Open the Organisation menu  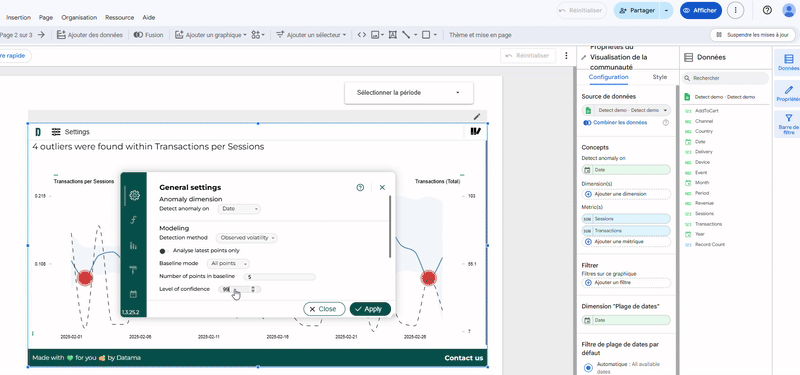[x=79, y=17]
